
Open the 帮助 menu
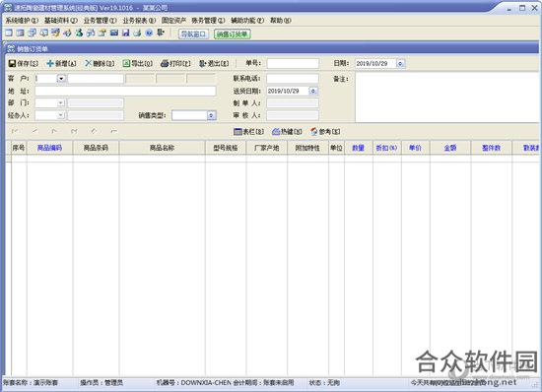(x=281, y=21)
